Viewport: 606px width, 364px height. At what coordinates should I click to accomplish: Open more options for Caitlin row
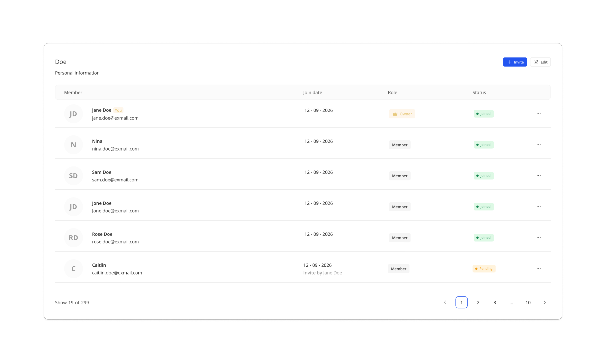click(538, 269)
